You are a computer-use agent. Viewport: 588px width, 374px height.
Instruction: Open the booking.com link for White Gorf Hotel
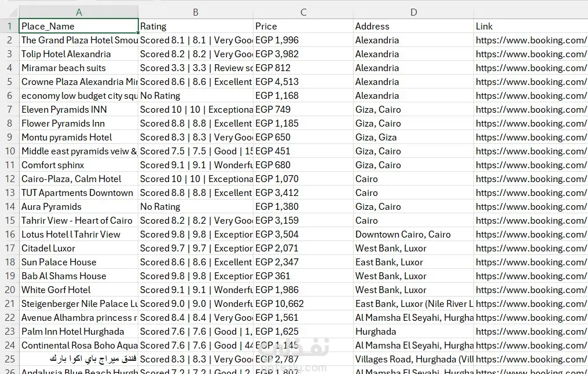pyautogui.click(x=531, y=290)
